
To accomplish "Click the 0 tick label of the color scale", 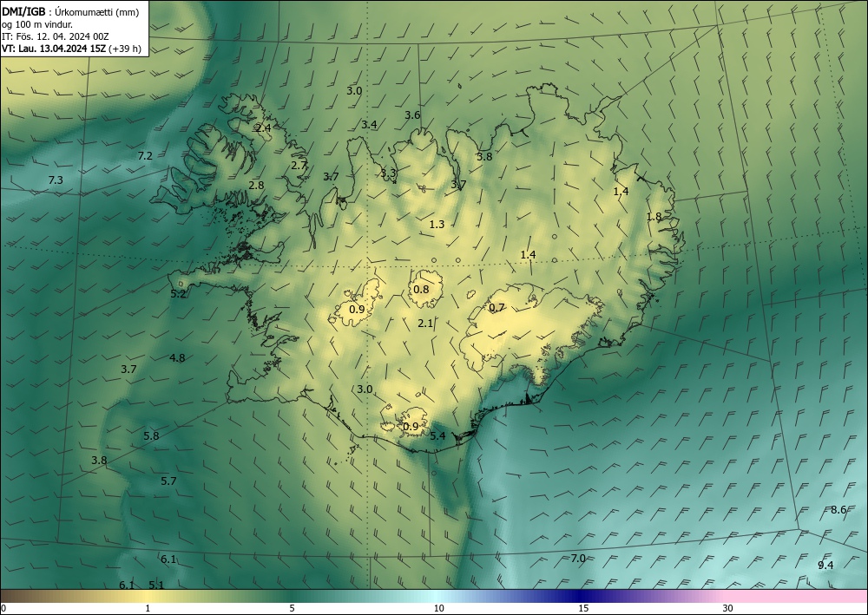I will [x=3, y=609].
